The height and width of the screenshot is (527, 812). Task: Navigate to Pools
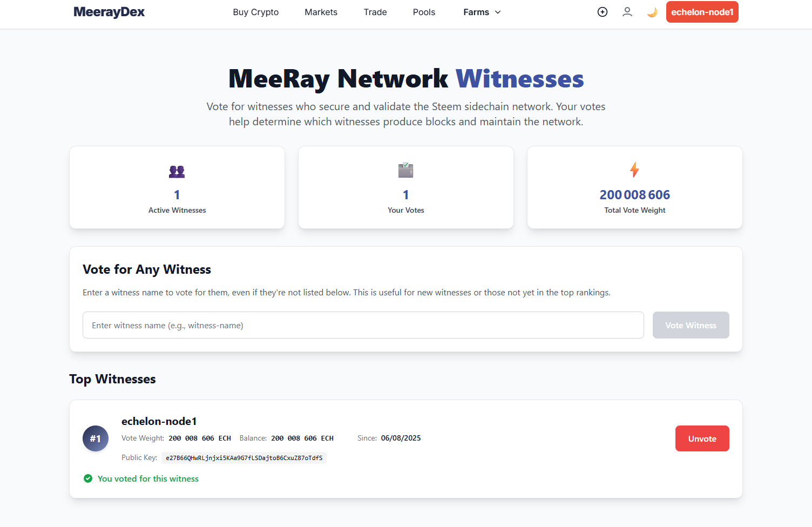(x=424, y=12)
